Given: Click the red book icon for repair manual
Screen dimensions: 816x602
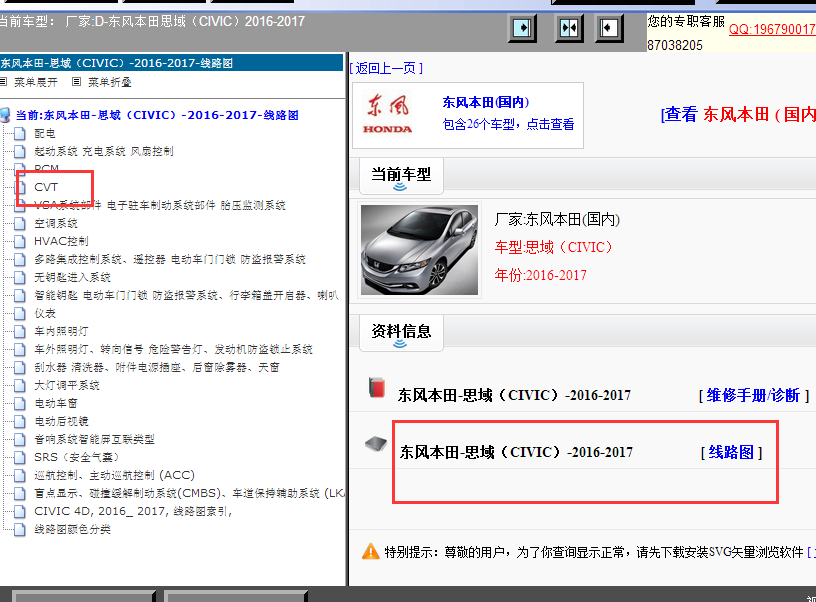Looking at the screenshot, I should tap(377, 388).
